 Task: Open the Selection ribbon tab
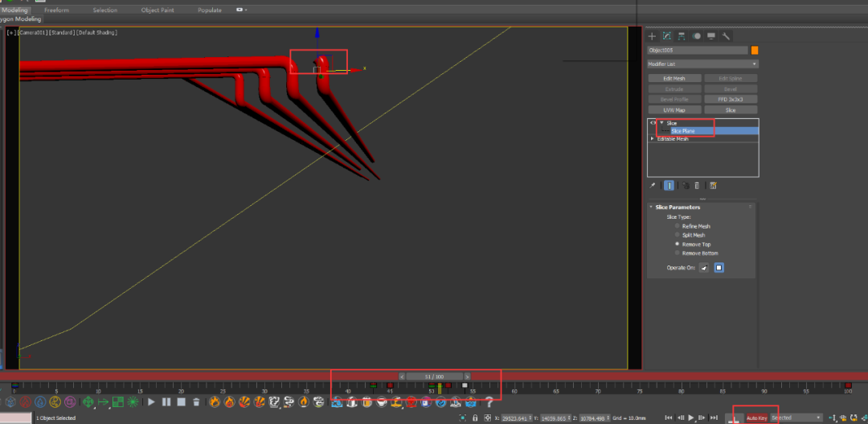pyautogui.click(x=105, y=10)
